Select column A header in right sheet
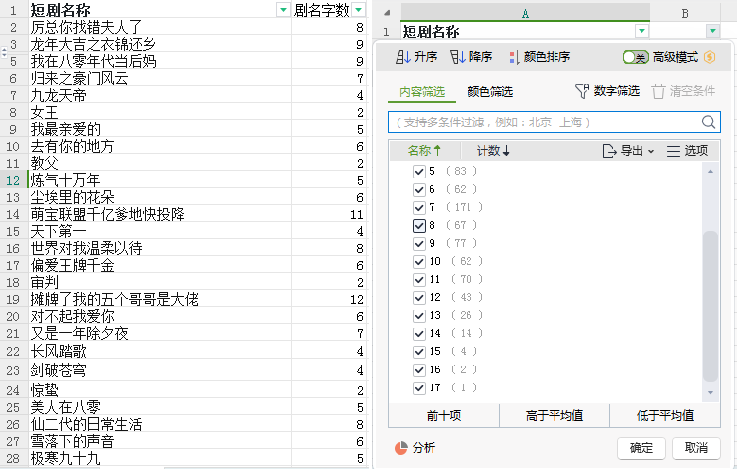The height and width of the screenshot is (470, 738). 525,13
